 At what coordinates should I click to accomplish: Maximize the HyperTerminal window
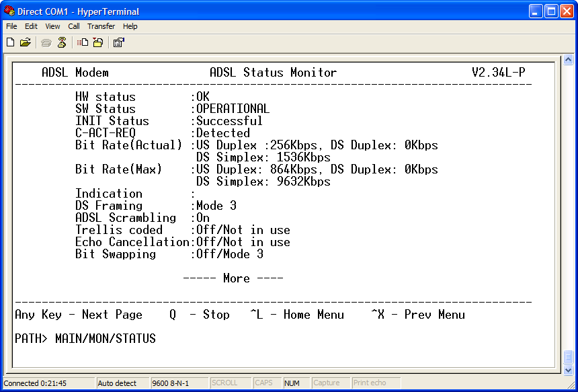pos(551,11)
